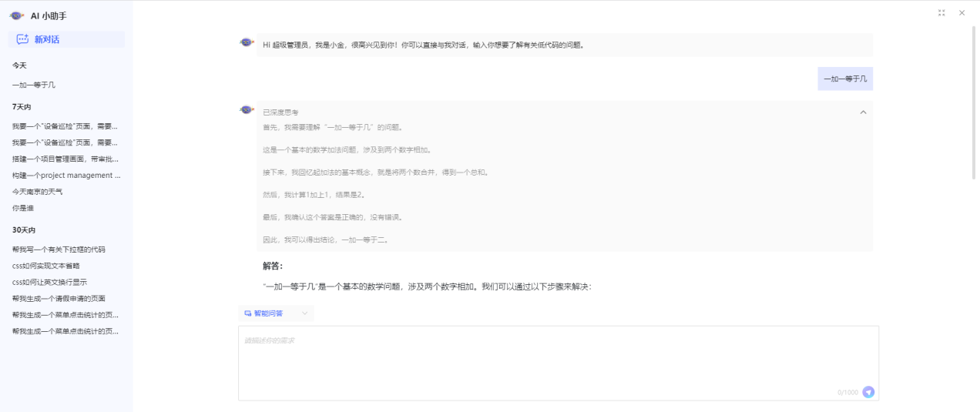This screenshot has height=412, width=980.
Task: Close the AI assistant panel
Action: (962, 13)
